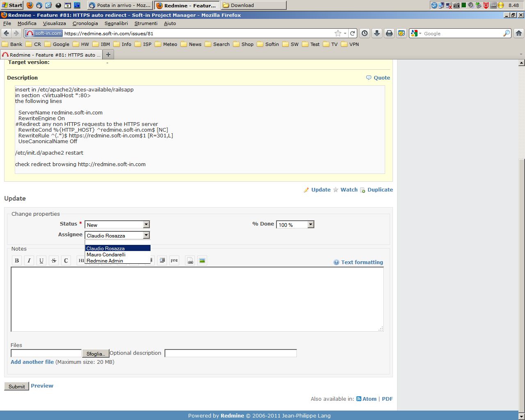Apply italic formatting in Notes toolbar
525x420 pixels.
29,260
